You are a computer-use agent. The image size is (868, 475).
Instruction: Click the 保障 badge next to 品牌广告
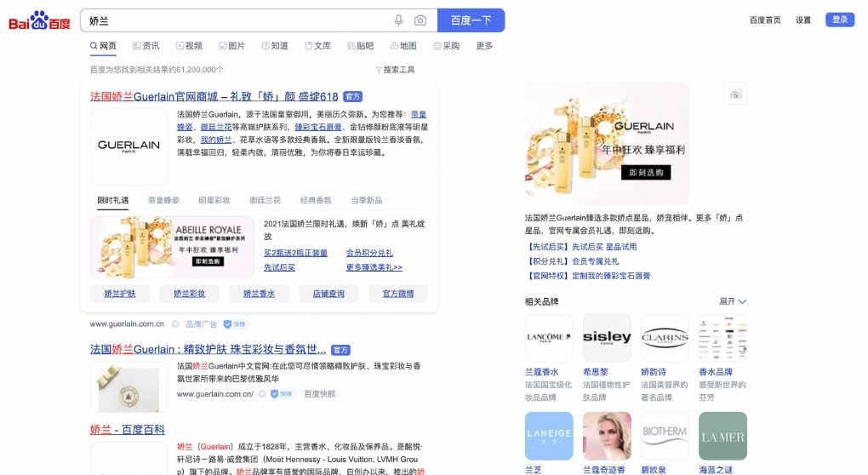coord(236,324)
